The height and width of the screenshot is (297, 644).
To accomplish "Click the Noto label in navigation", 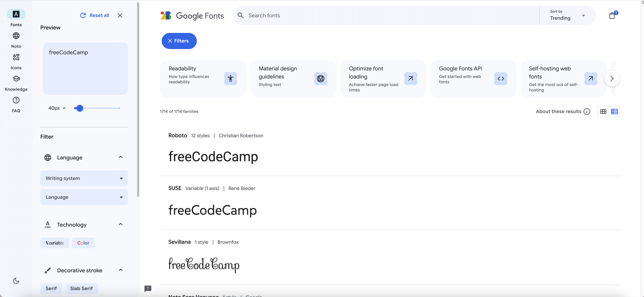I will (x=16, y=46).
